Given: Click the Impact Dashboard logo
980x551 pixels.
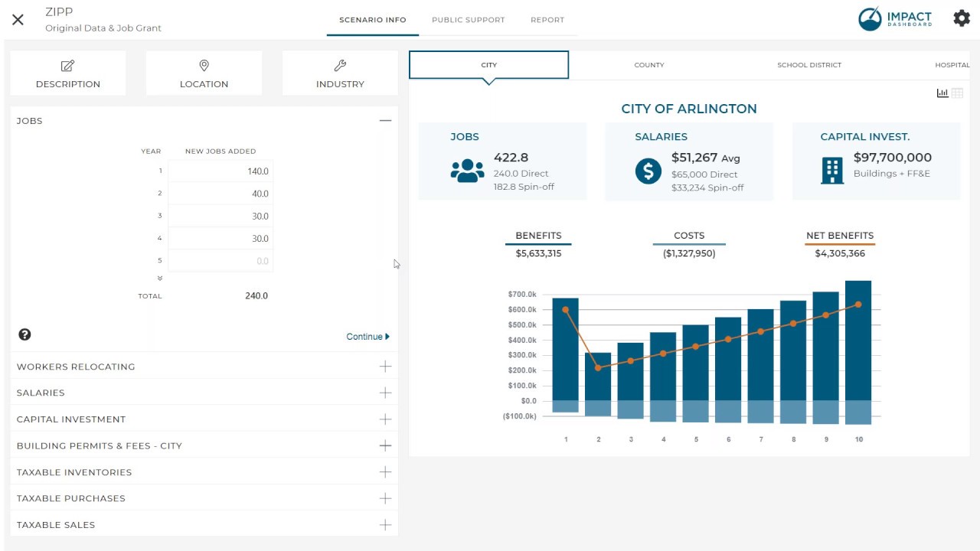Looking at the screenshot, I should (x=895, y=19).
